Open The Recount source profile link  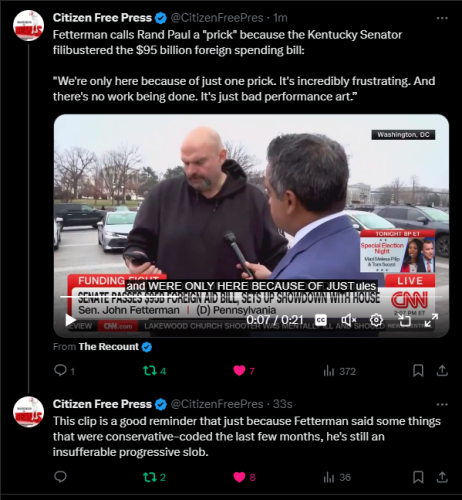(109, 347)
